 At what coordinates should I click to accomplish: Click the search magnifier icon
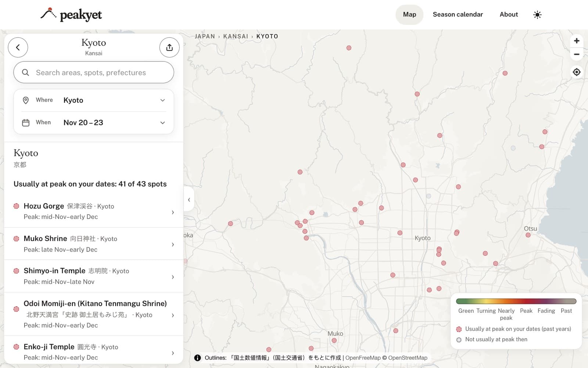25,72
